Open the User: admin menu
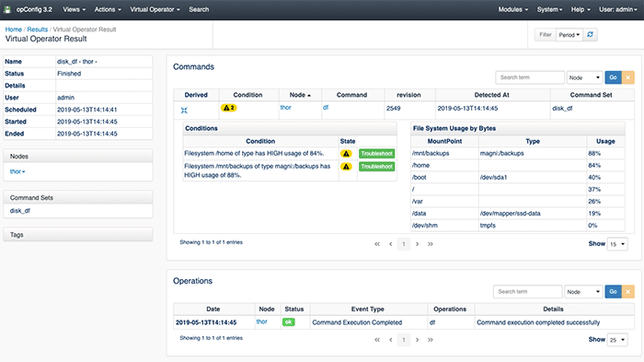Screen dimensions: 644x362 point(617,9)
